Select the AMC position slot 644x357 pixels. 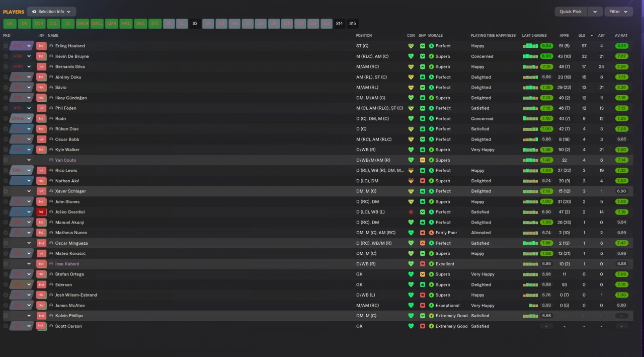tap(126, 24)
